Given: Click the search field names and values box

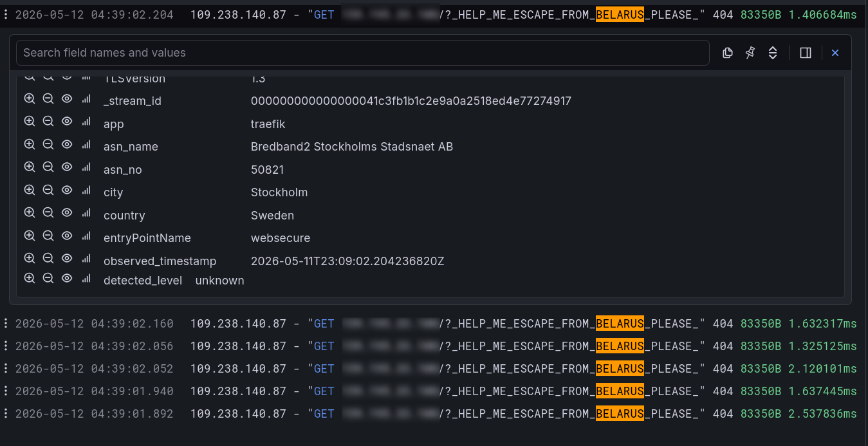Looking at the screenshot, I should click(x=362, y=53).
